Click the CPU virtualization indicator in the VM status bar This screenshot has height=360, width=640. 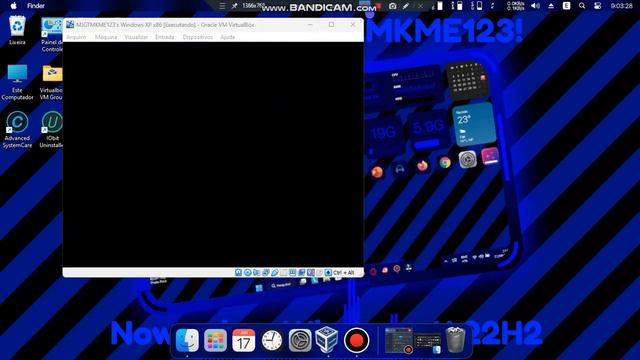pyautogui.click(x=311, y=272)
